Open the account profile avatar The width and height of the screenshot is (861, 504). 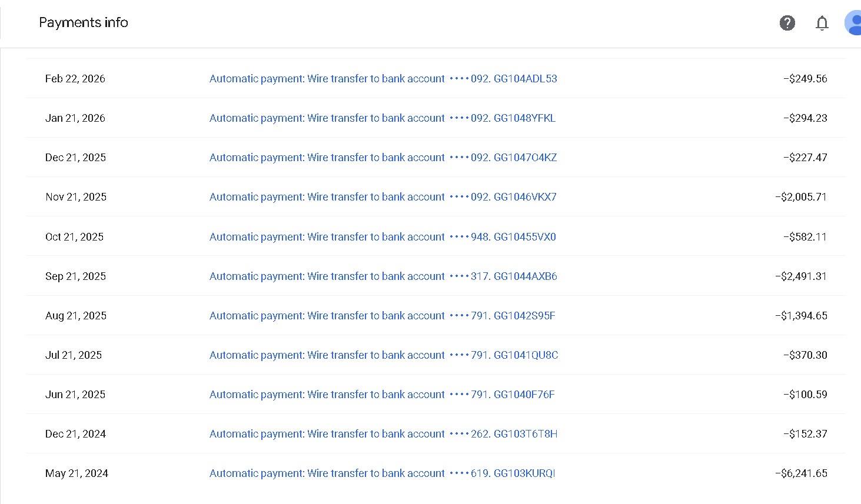[853, 23]
